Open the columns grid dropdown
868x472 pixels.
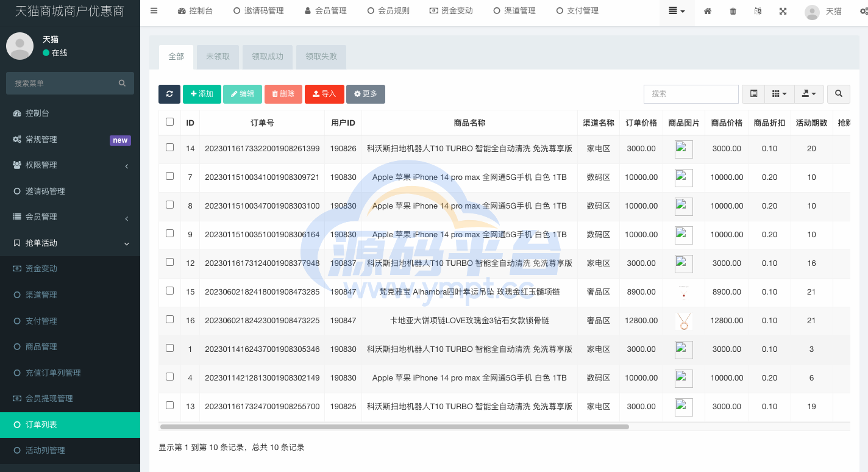click(780, 94)
